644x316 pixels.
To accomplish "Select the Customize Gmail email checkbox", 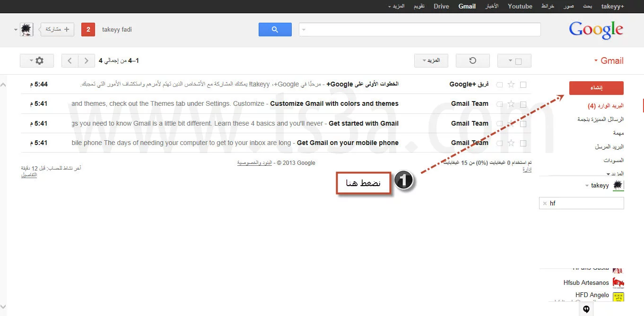I will coord(523,104).
